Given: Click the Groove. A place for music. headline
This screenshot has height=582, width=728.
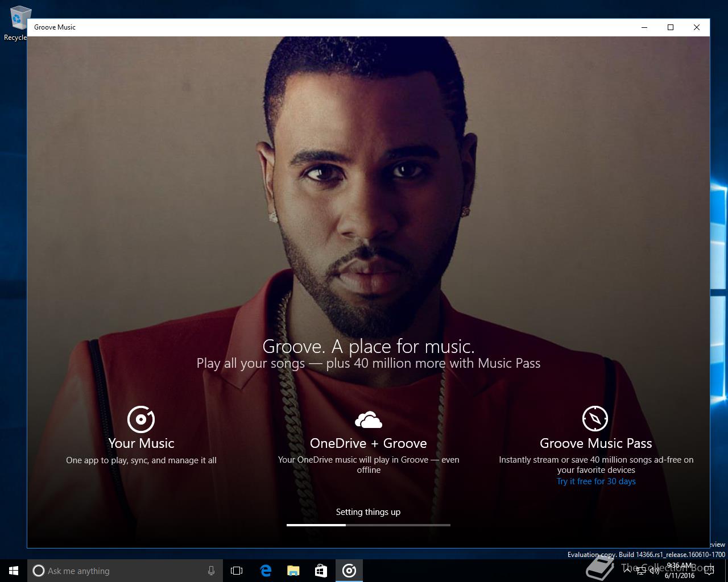Looking at the screenshot, I should (369, 346).
